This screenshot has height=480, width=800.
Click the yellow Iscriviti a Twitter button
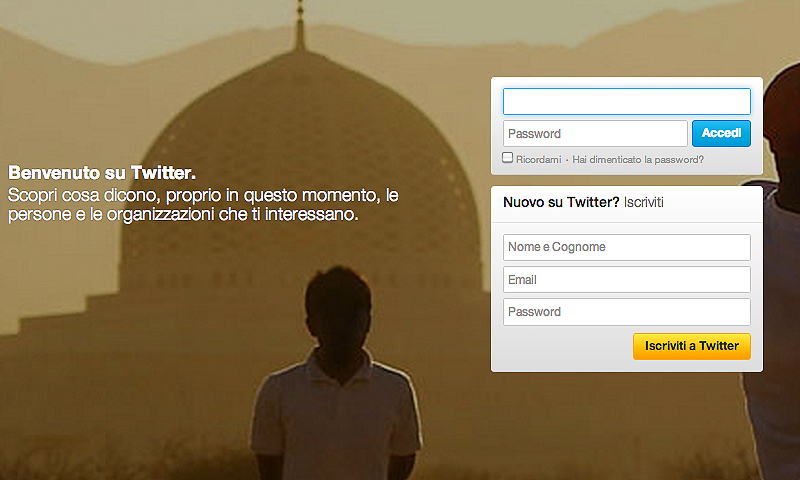pos(691,346)
